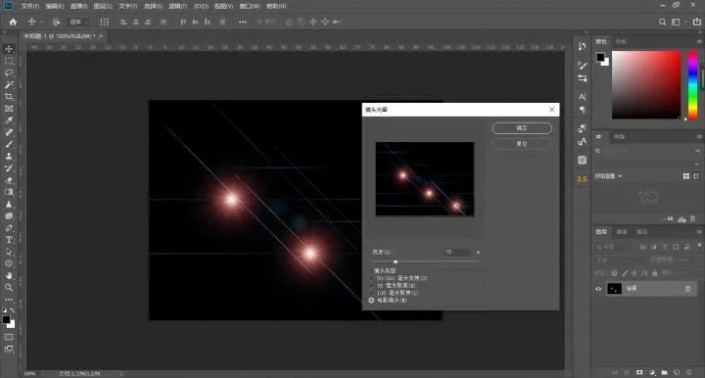Image resolution: width=705 pixels, height=378 pixels.
Task: Open the Color panel flyout menu
Action: (699, 41)
